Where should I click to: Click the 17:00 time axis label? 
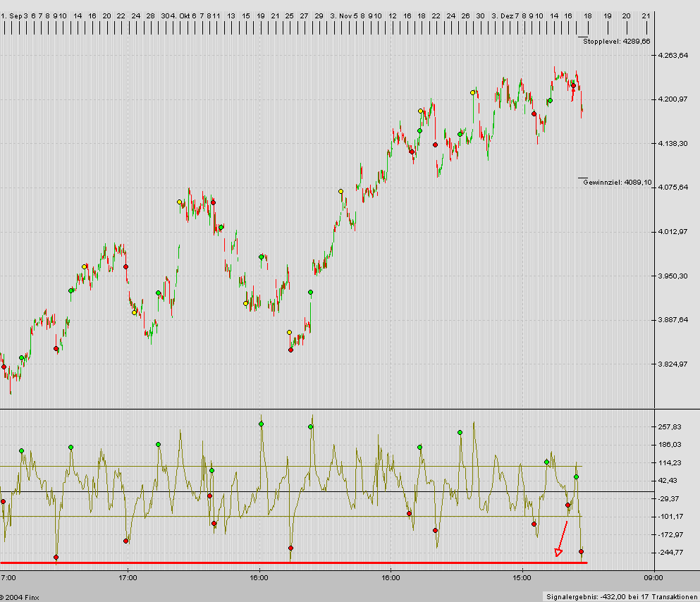point(128,578)
